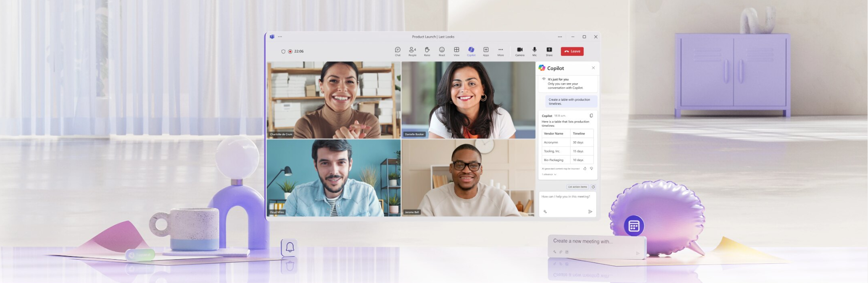Image resolution: width=868 pixels, height=283 pixels.
Task: Open the ellipsis menu beside the Teams logo
Action: (x=280, y=37)
